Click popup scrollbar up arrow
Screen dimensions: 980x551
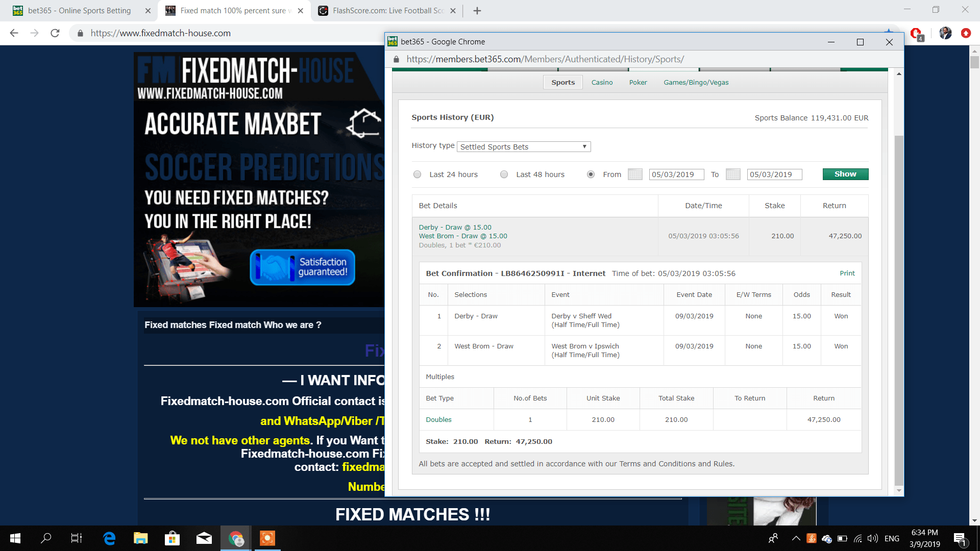[899, 74]
